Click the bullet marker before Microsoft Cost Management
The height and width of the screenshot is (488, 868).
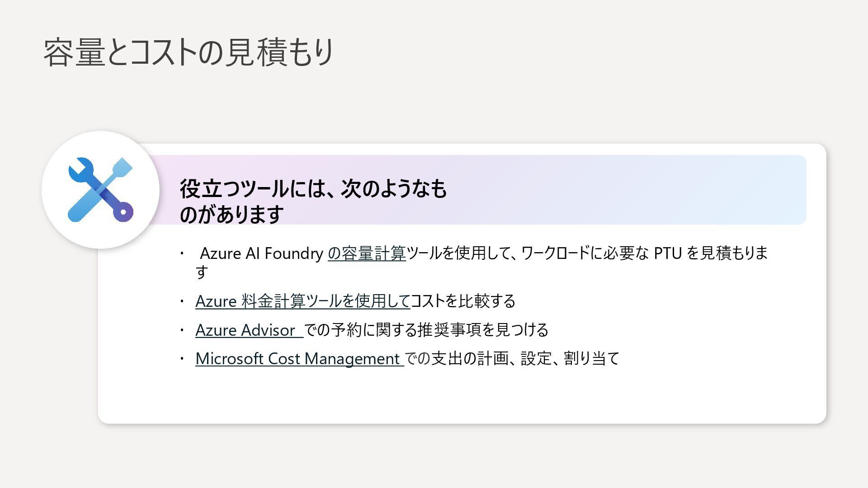pos(182,359)
